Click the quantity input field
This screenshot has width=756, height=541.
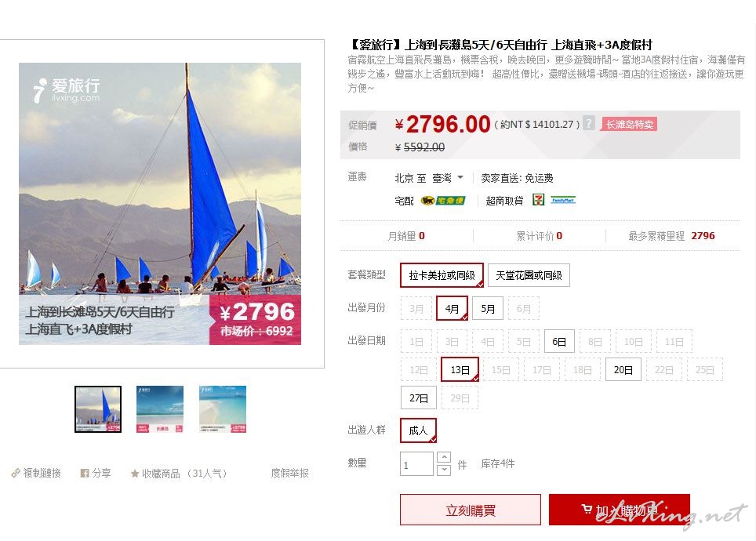(416, 464)
